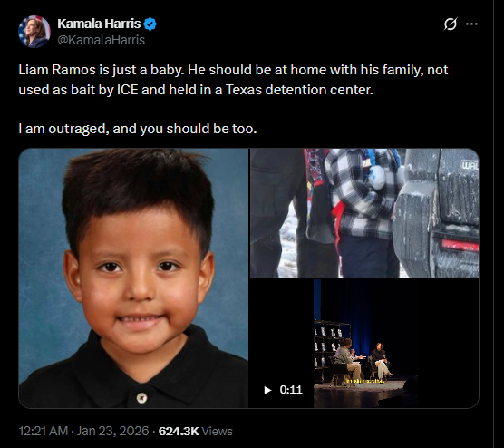
Task: Click the "I am outraged" sentence
Action: pyautogui.click(x=138, y=129)
